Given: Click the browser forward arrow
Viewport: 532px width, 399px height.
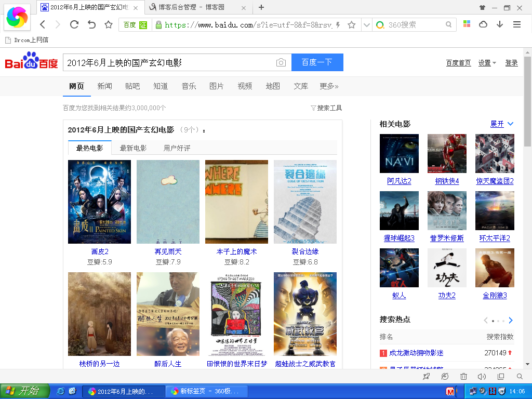Looking at the screenshot, I should [58, 24].
